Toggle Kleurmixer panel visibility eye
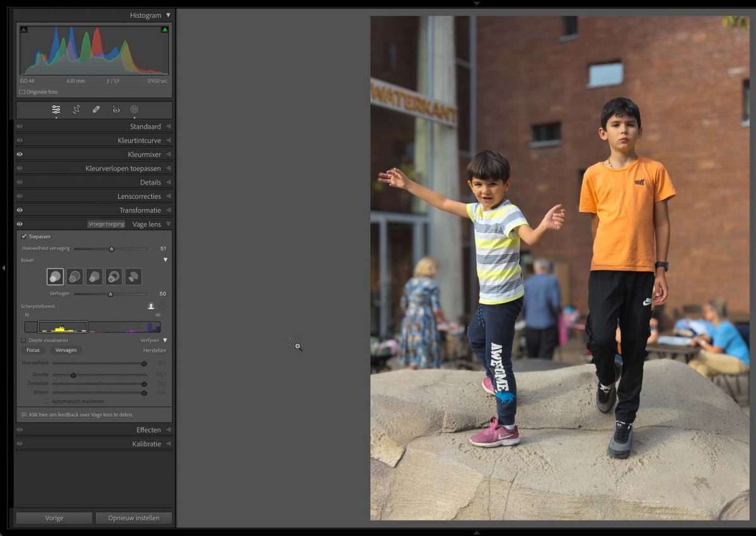 coord(20,154)
